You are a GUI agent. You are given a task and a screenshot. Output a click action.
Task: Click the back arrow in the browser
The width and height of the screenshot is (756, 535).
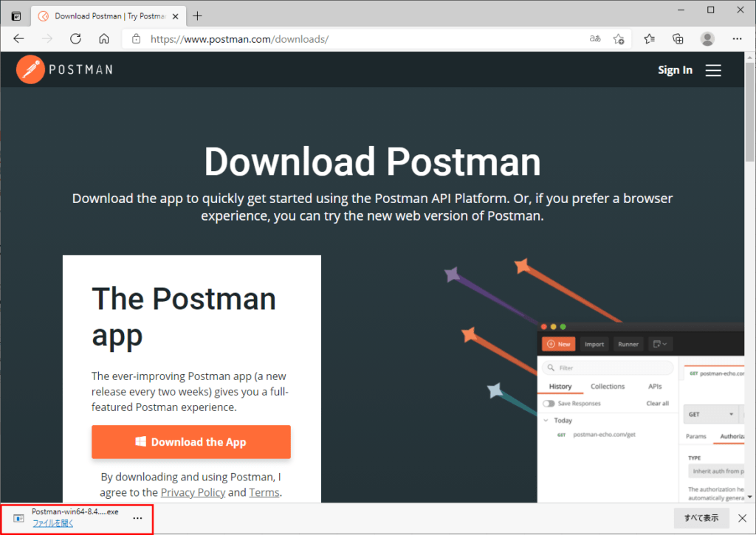[x=18, y=38]
